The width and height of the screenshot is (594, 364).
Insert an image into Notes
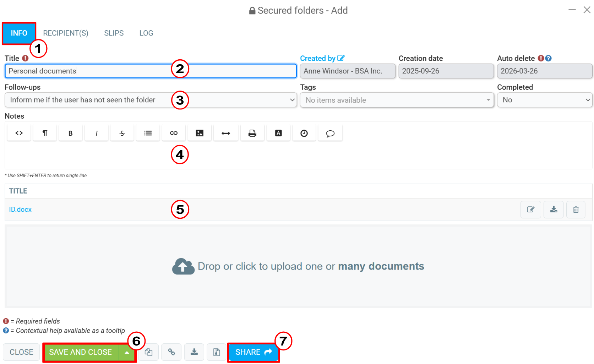click(x=200, y=133)
